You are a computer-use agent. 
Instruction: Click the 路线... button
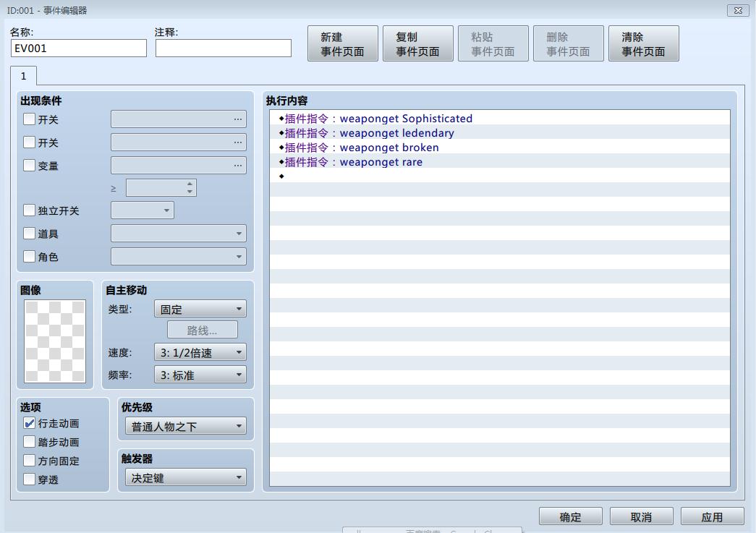202,330
